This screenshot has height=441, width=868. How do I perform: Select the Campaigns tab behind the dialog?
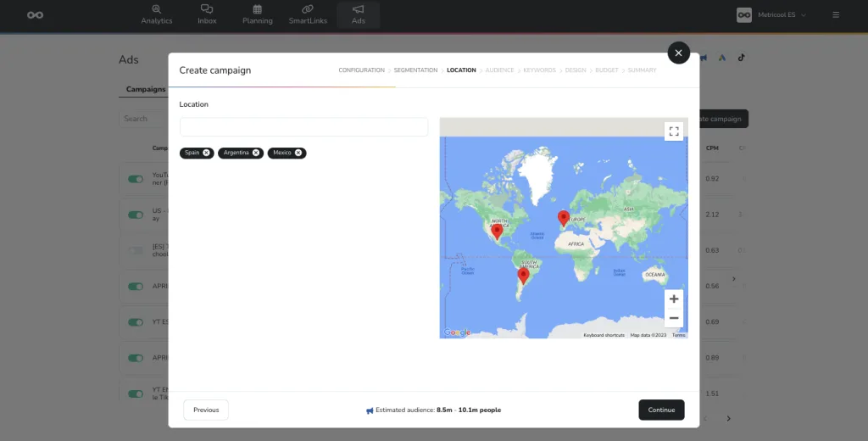pos(146,89)
